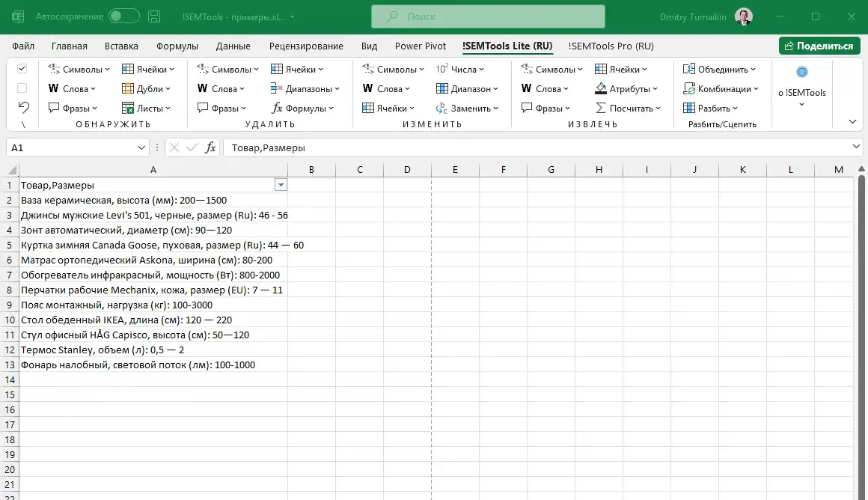Image resolution: width=868 pixels, height=500 pixels.
Task: Open the Атрибуты attributes menu
Action: [626, 88]
